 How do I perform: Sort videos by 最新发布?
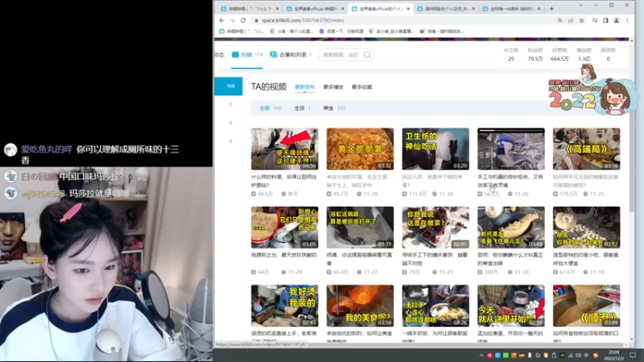[305, 87]
